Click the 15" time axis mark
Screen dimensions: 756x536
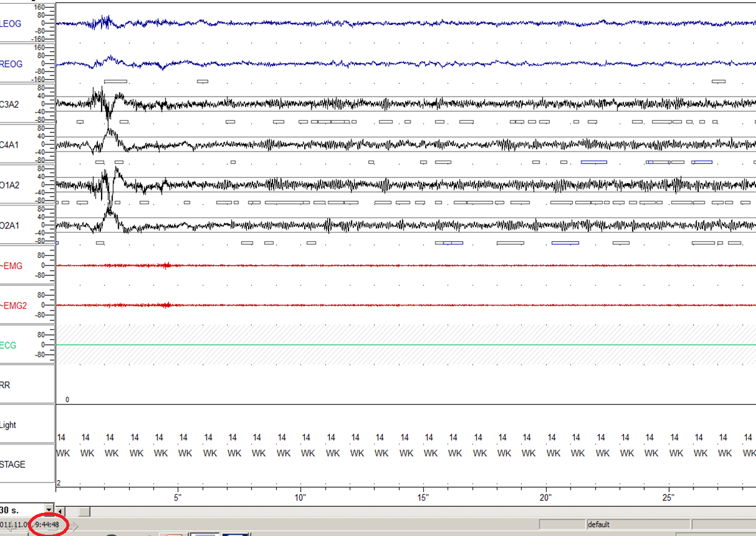coord(423,498)
